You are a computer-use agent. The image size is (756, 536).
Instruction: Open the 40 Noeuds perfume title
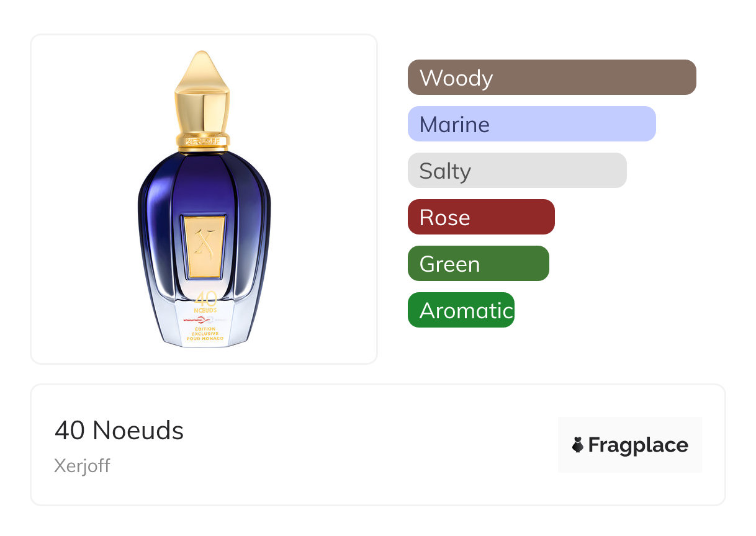(x=119, y=431)
